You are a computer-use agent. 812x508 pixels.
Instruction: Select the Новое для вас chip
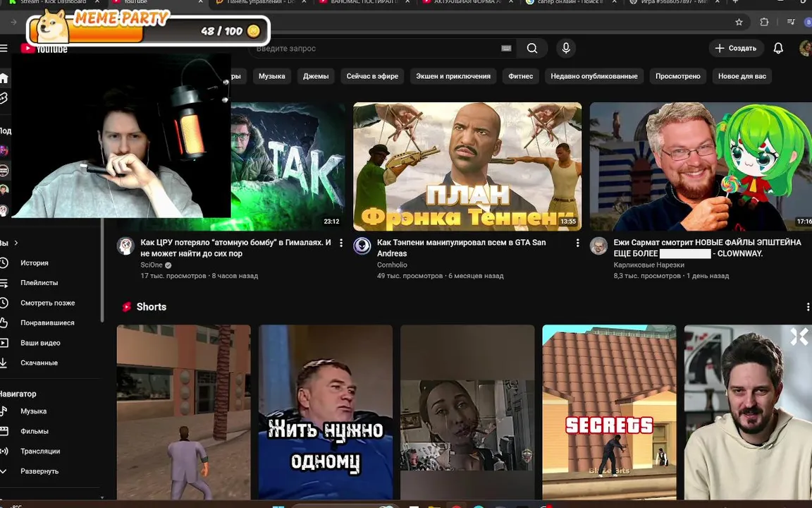pyautogui.click(x=742, y=76)
